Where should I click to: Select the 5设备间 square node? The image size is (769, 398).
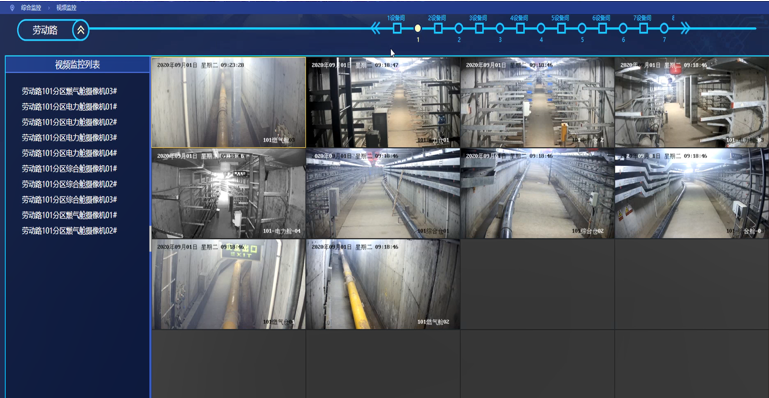(x=562, y=28)
